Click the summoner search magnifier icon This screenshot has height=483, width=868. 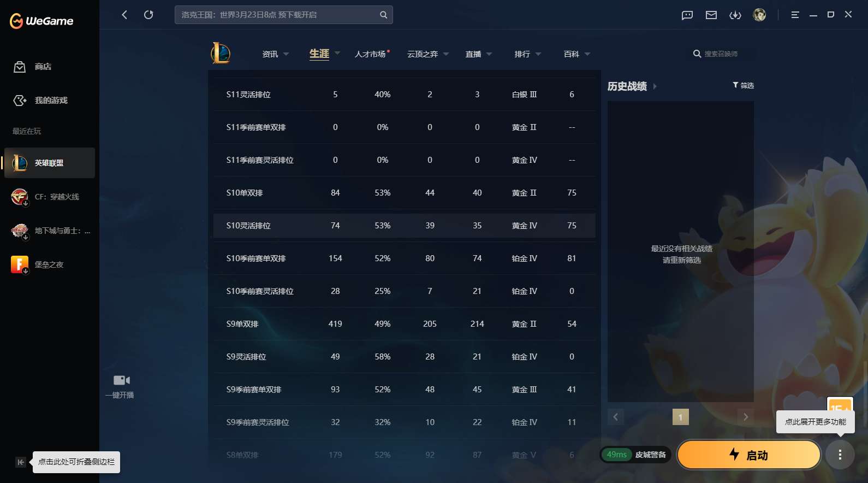(697, 54)
